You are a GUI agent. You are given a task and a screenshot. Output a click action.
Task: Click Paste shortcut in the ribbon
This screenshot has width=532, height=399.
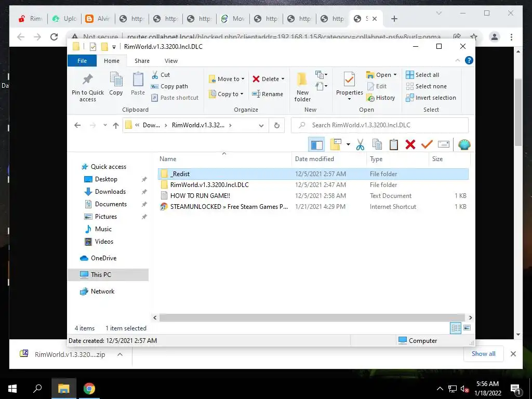(175, 98)
